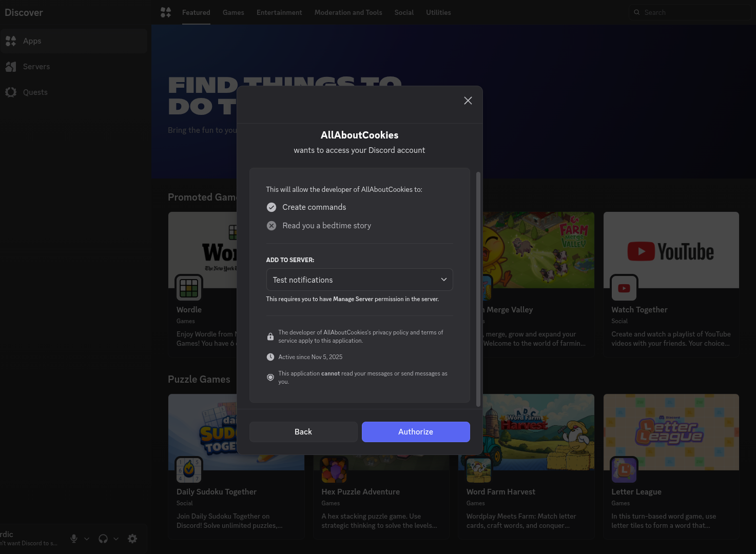Click the Back button

coord(303,432)
